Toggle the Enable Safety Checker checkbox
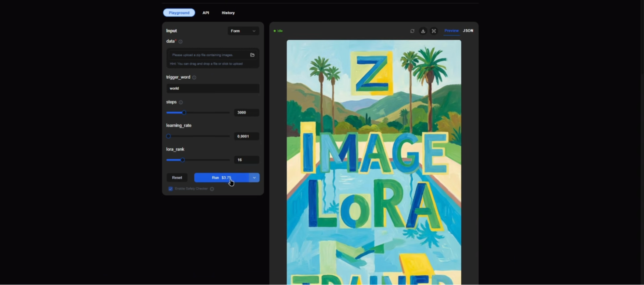Viewport: 644px width, 285px height. [x=170, y=189]
